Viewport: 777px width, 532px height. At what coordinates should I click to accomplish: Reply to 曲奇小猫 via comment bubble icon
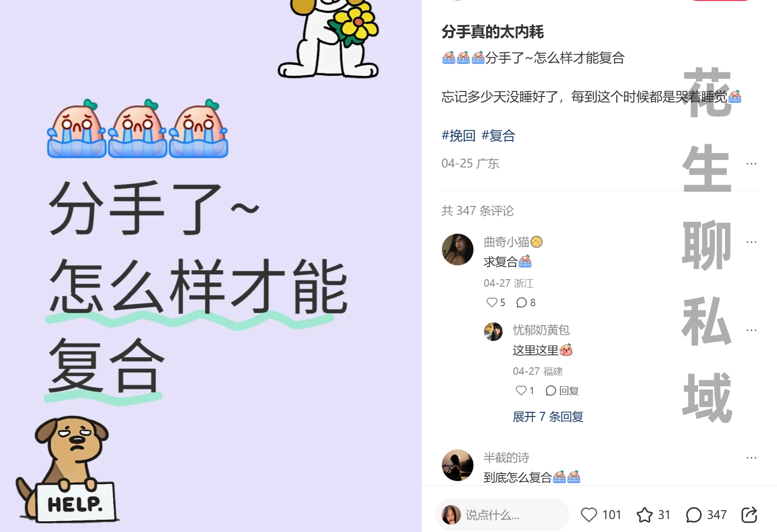[521, 302]
